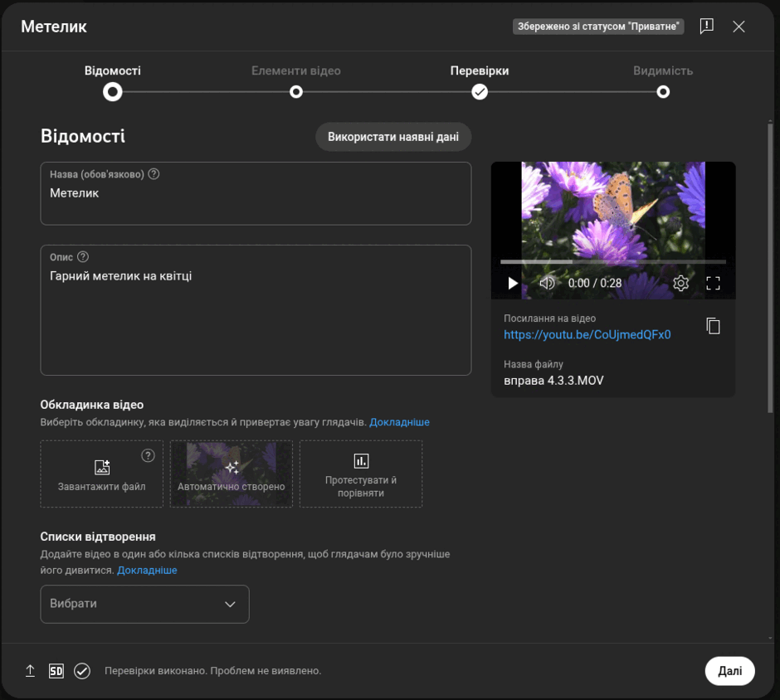Go to the Елементи відео step
The width and height of the screenshot is (780, 700).
coord(296,82)
